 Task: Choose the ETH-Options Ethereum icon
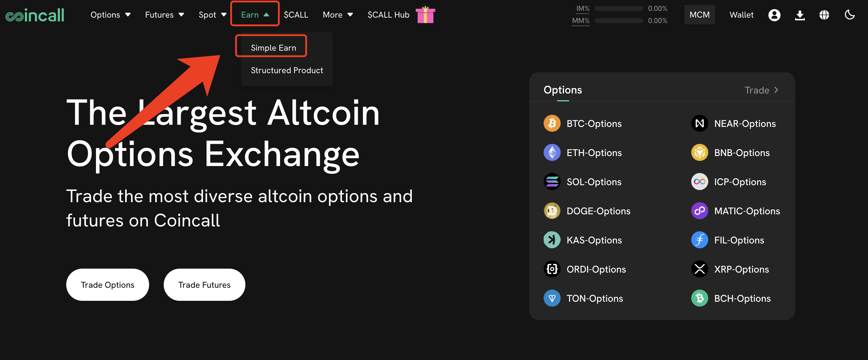click(x=552, y=153)
